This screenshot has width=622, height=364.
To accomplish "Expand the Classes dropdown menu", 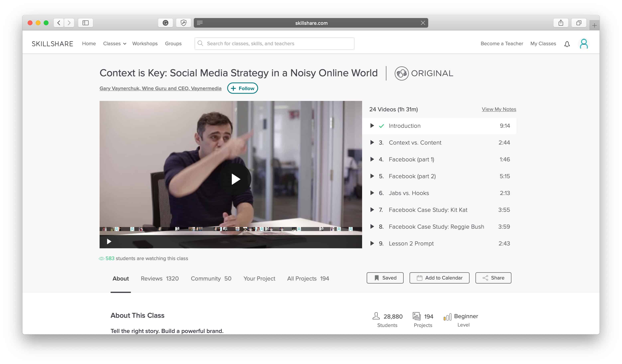I will tap(115, 44).
